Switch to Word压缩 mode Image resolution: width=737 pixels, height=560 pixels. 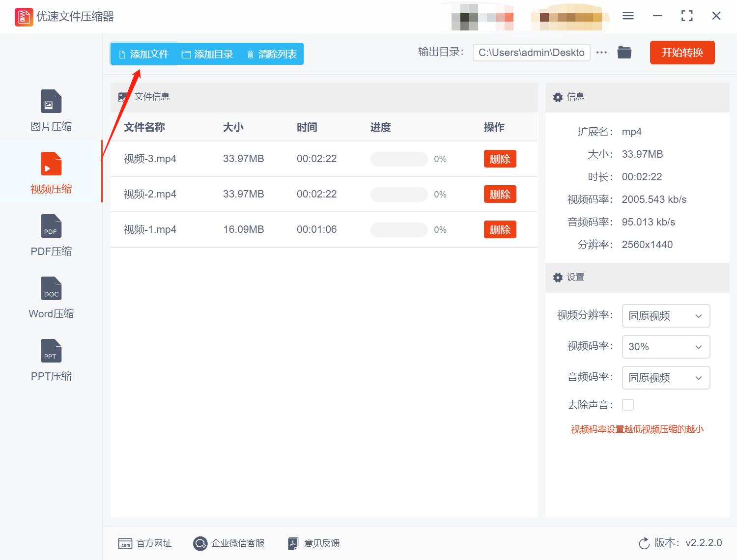point(51,288)
